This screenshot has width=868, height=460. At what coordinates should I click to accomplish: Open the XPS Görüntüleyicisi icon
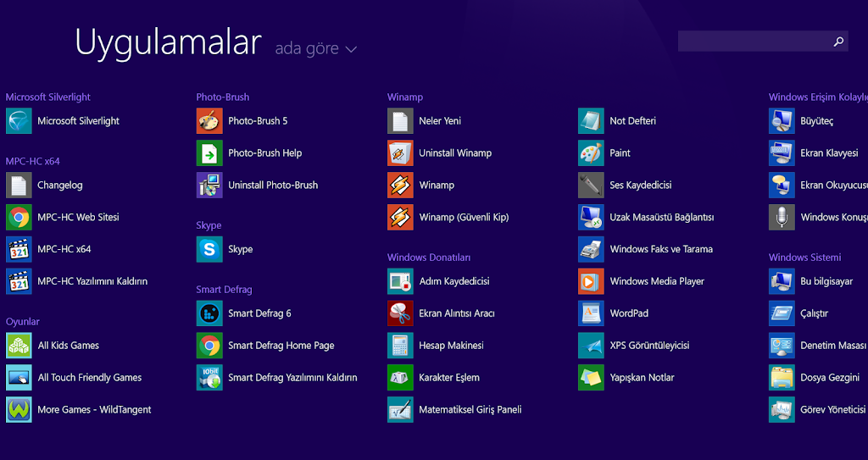[591, 346]
